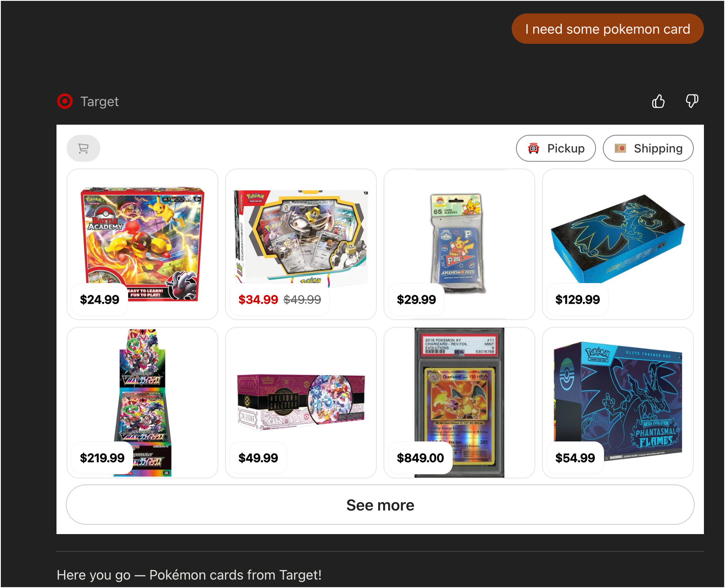Open the Battle Academy box product
Image resolution: width=725 pixels, height=588 pixels.
tap(142, 244)
